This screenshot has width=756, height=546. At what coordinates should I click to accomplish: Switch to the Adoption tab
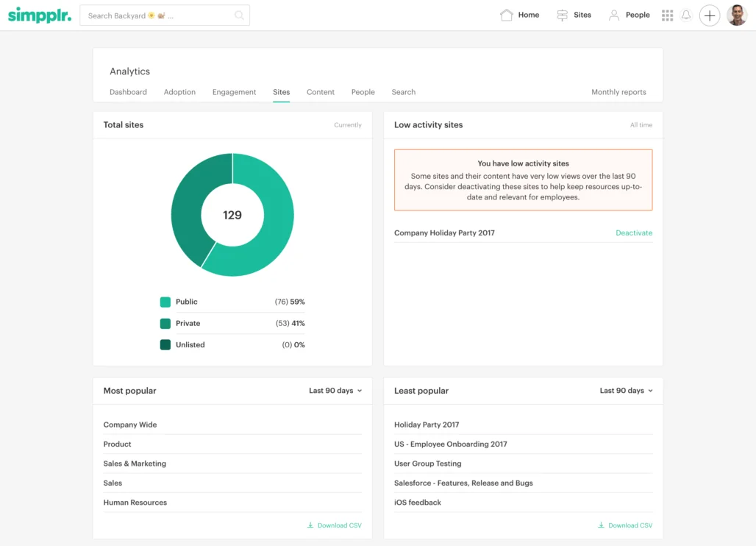(x=179, y=92)
